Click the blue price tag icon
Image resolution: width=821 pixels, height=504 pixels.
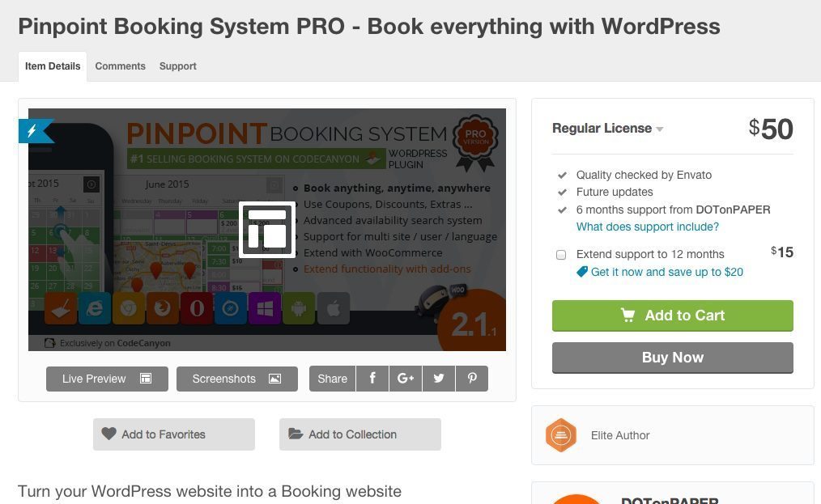pos(581,272)
